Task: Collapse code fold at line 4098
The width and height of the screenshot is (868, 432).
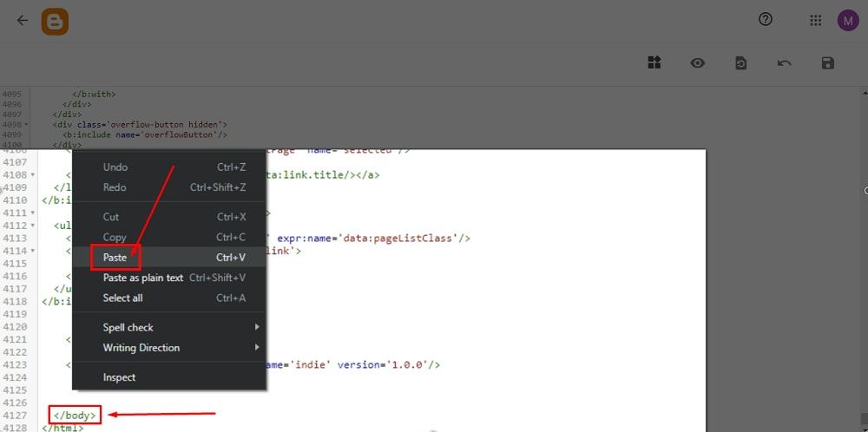Action: (x=26, y=125)
